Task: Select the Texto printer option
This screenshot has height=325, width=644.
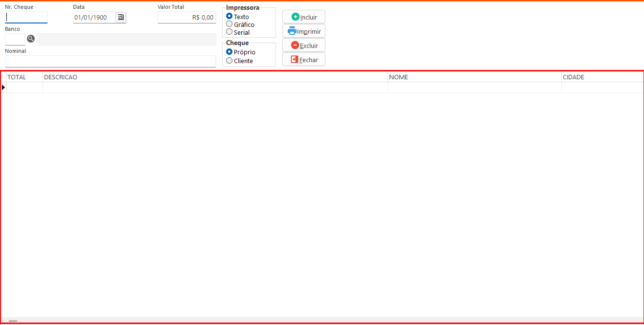Action: click(230, 17)
